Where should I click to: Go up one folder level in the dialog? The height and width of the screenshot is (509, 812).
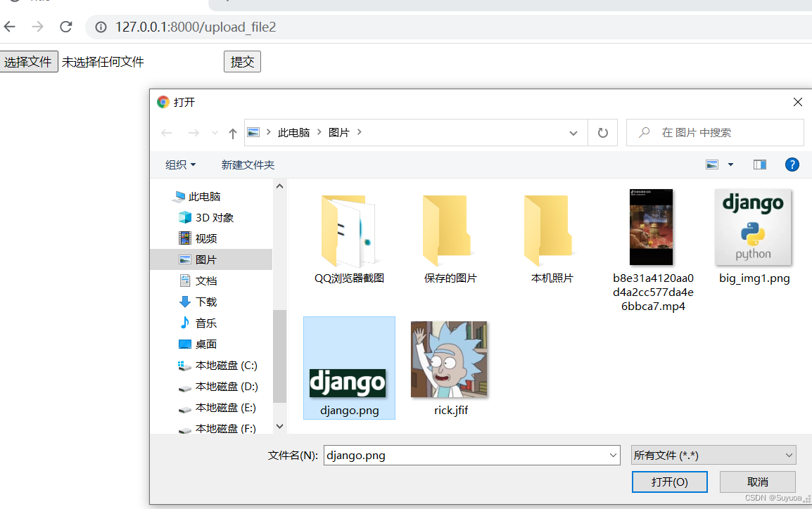232,132
